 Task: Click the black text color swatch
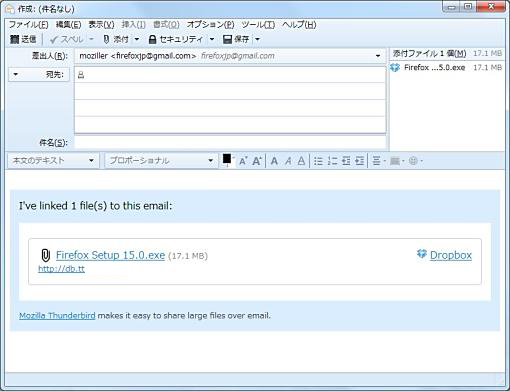227,159
